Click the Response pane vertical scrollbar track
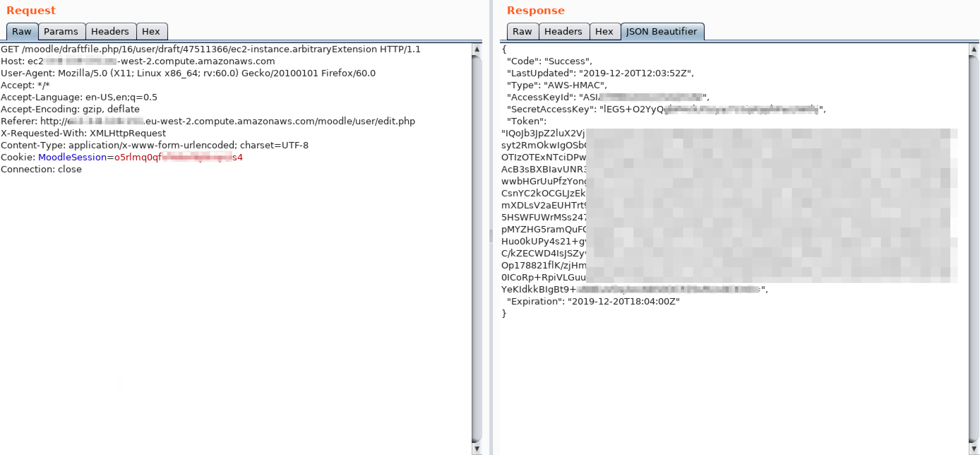The height and width of the screenshot is (455, 980). pyautogui.click(x=974, y=249)
